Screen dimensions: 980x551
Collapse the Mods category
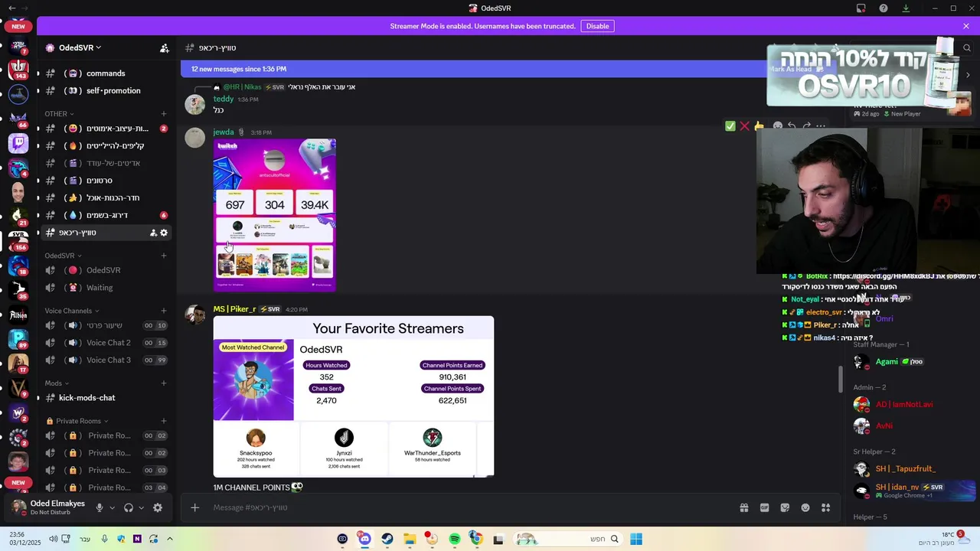tap(57, 383)
